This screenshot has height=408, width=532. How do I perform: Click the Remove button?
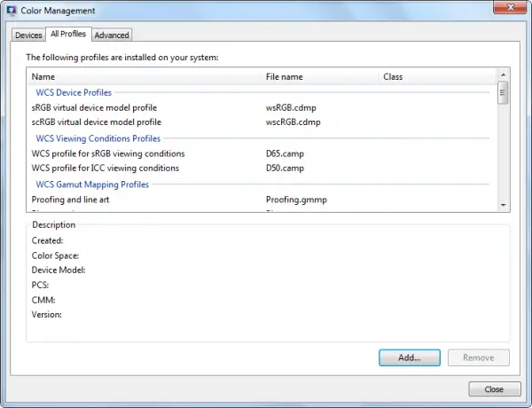click(479, 357)
